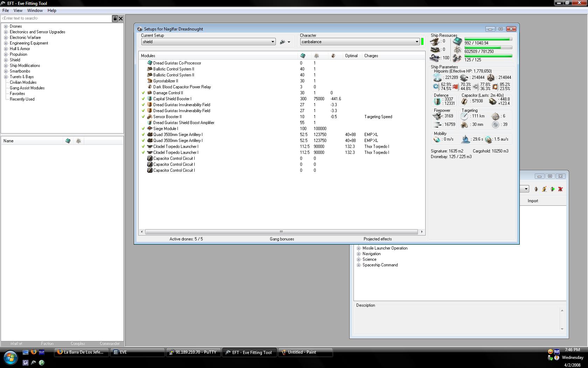Image resolution: width=588 pixels, height=368 pixels.
Task: Switch to the PuTTY taskbar button
Action: (x=193, y=352)
